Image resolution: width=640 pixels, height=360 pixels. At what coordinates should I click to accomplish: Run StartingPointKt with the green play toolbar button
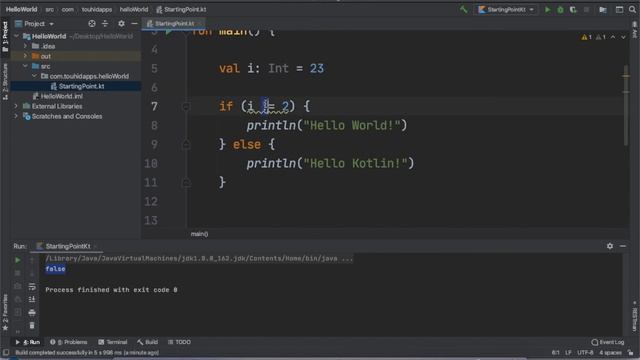coord(548,9)
